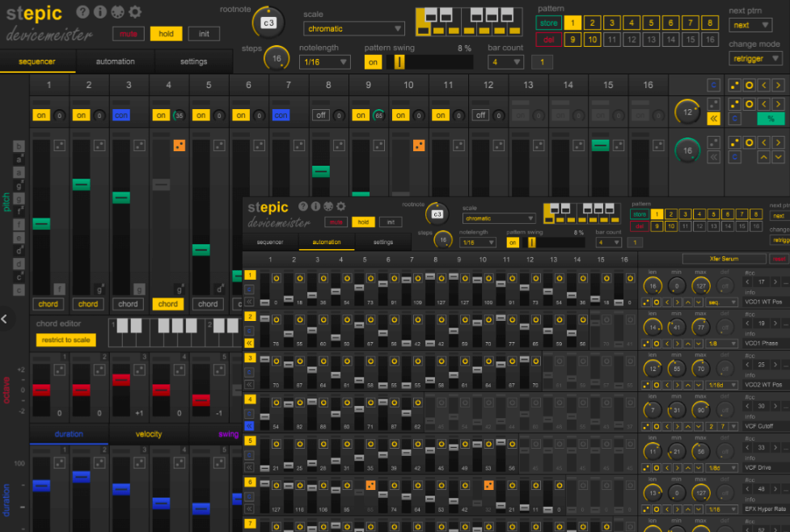Toggle pattern swing on in large window
This screenshot has height=532, width=790.
(x=373, y=62)
